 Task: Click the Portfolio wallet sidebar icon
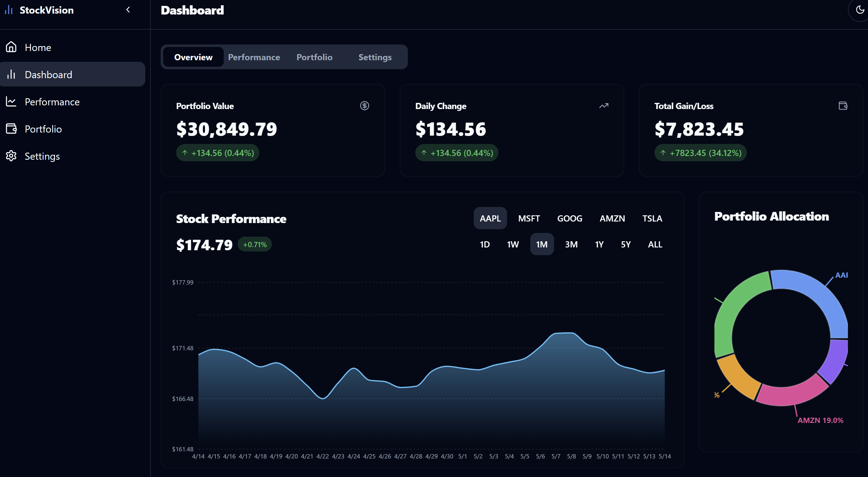[11, 129]
